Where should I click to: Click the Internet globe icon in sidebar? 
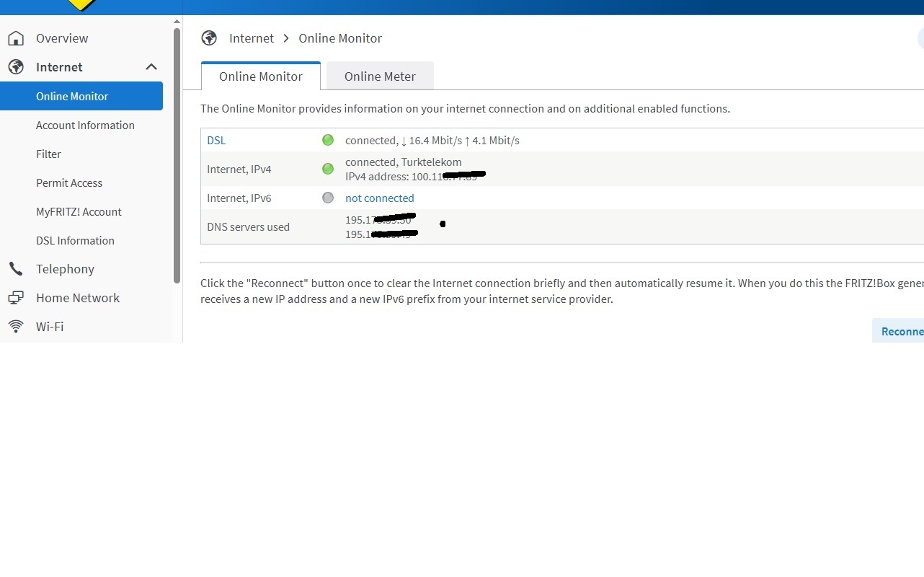pos(16,67)
